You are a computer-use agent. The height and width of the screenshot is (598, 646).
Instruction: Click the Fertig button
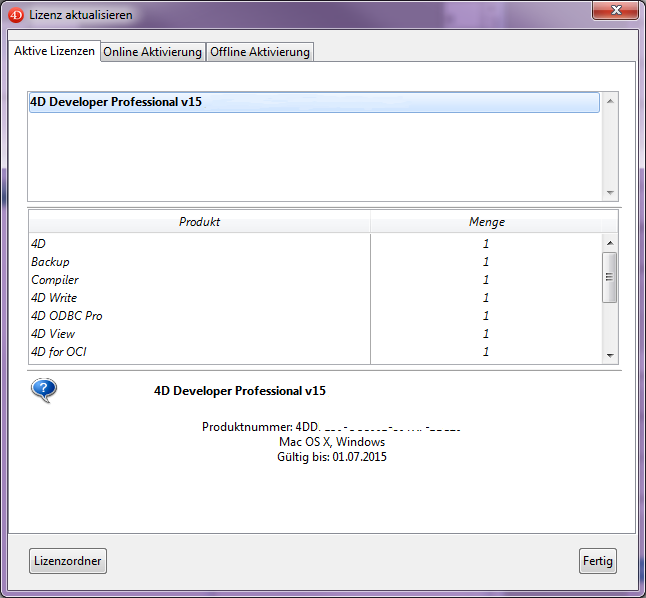tap(598, 561)
